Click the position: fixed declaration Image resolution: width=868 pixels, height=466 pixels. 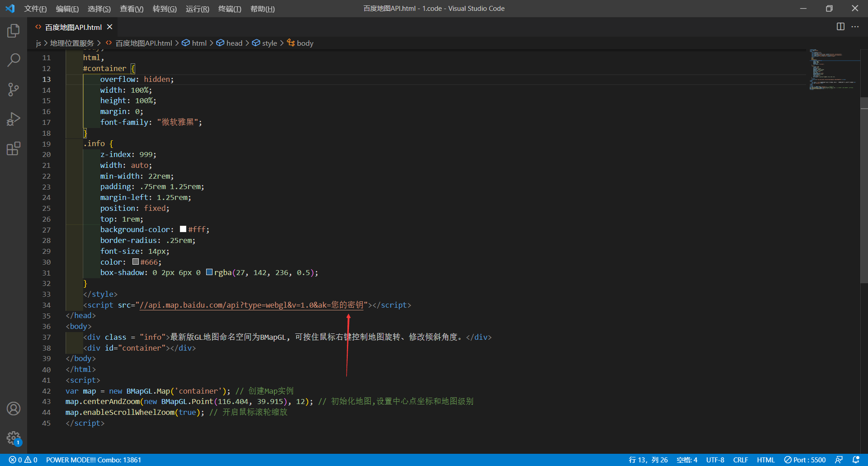point(135,208)
